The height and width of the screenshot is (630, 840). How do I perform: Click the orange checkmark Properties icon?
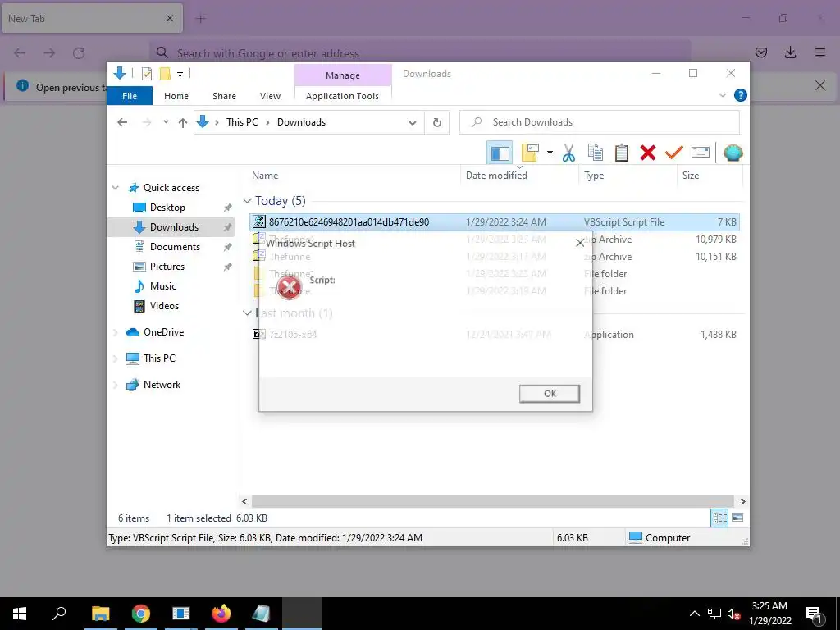pyautogui.click(x=674, y=153)
